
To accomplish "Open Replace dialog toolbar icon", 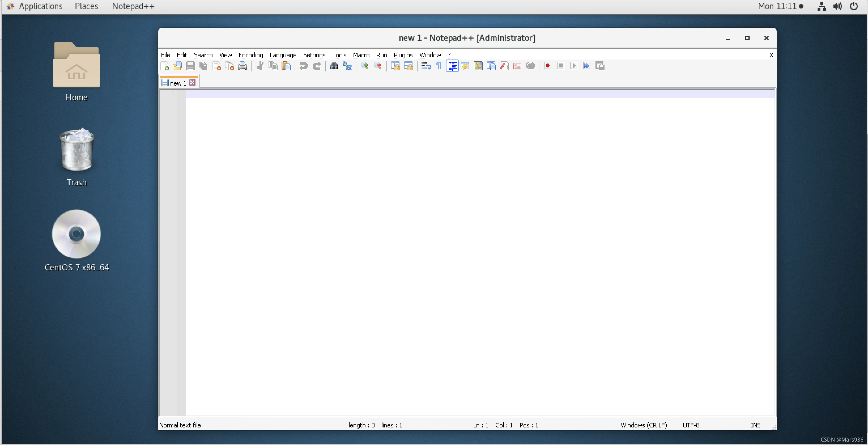I will (x=347, y=66).
